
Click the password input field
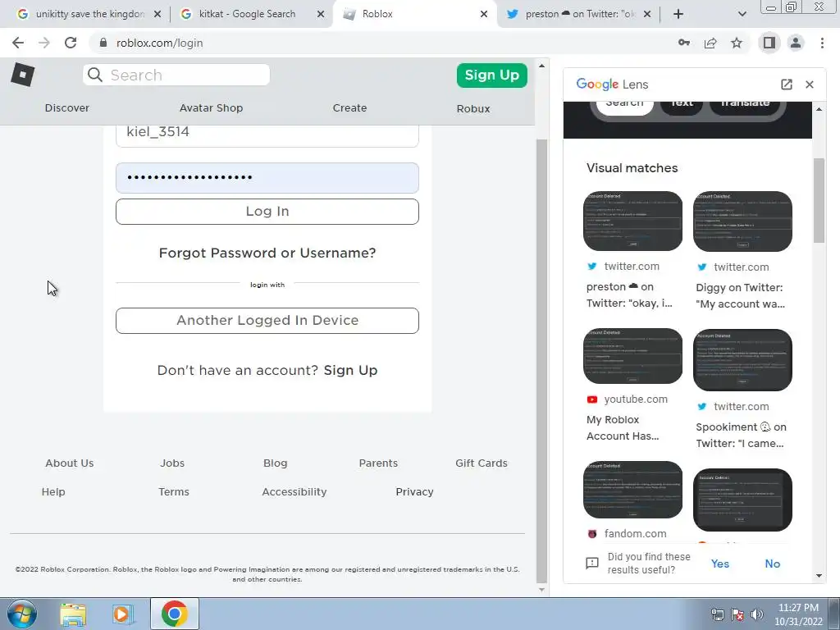coord(267,178)
